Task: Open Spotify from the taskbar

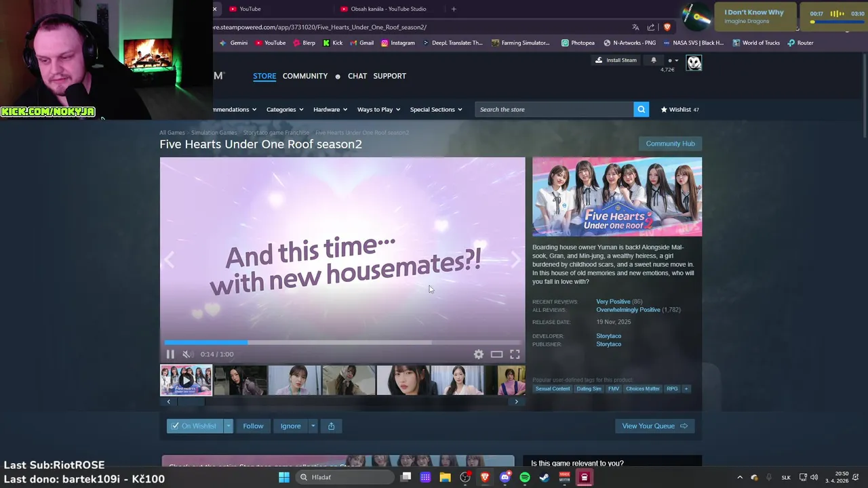Action: coord(525,477)
